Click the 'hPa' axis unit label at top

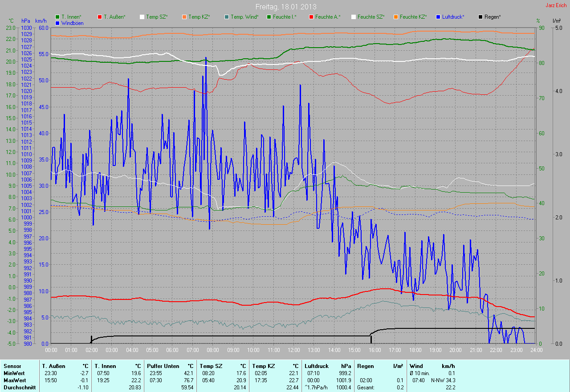coord(26,21)
